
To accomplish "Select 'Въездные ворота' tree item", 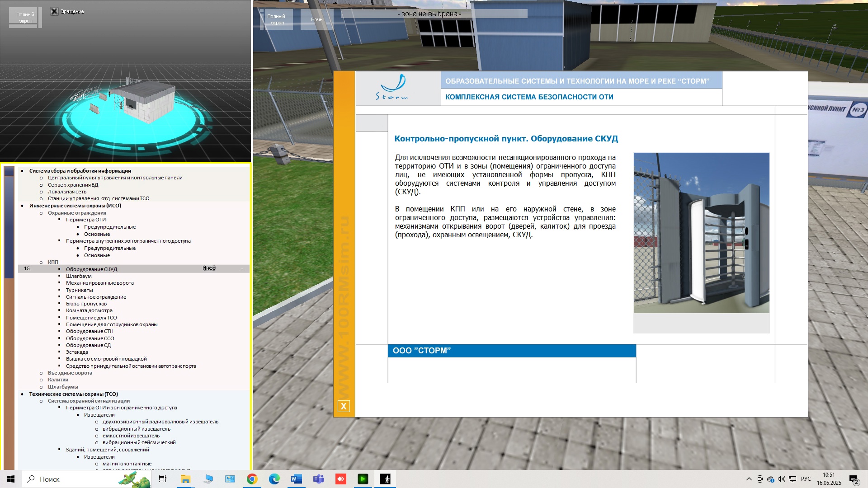I will pos(70,373).
